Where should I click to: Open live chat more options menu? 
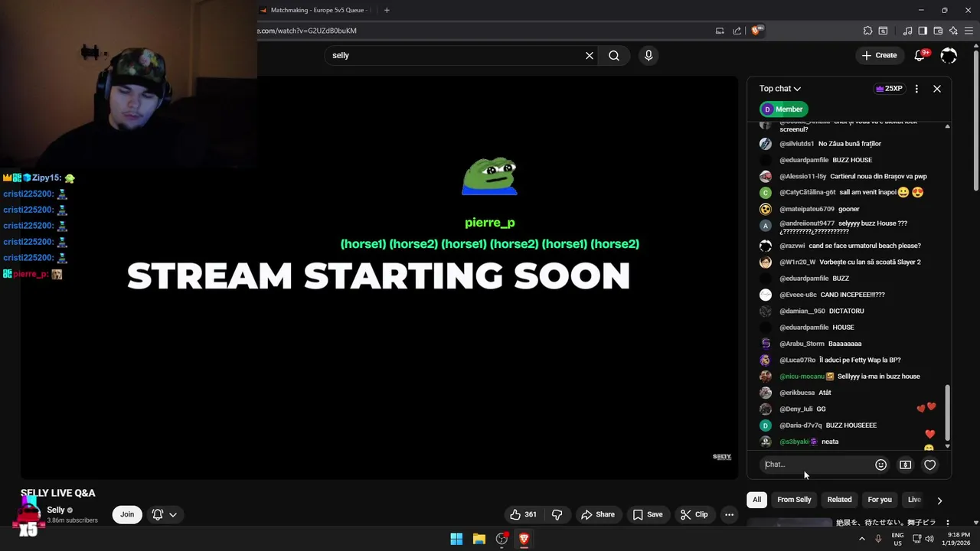point(916,89)
